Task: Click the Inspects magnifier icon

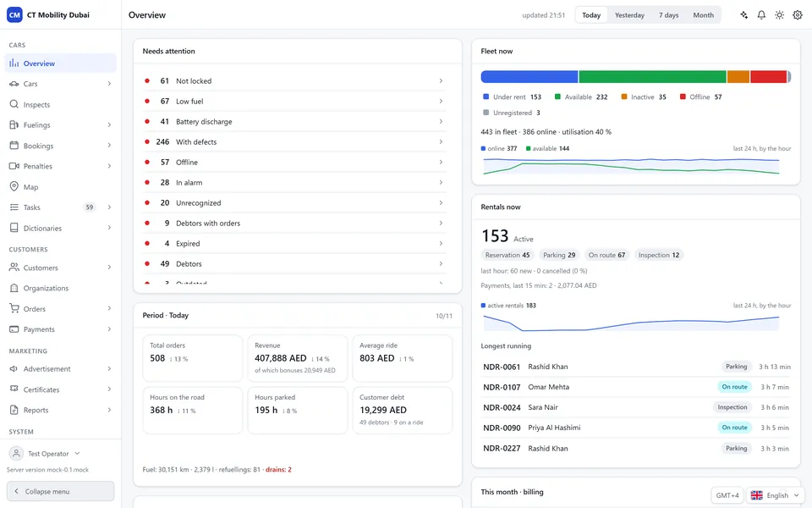Action: (14, 104)
